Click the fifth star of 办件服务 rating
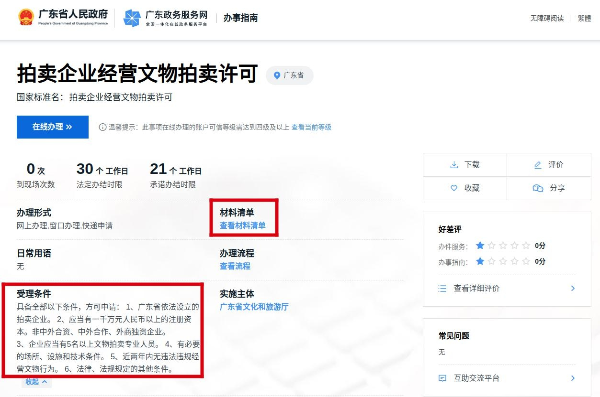The image size is (600, 397). tap(526, 245)
